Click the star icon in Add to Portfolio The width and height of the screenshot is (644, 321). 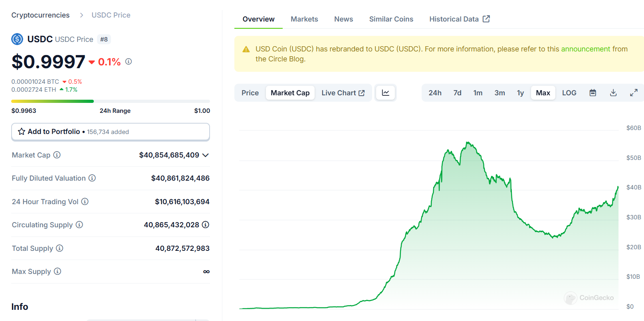pos(22,132)
